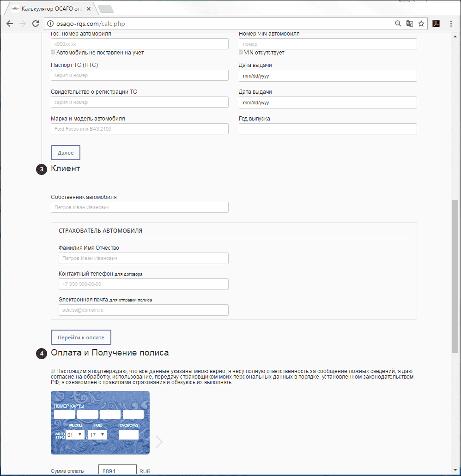This screenshot has height=476, width=461.
Task: Check the 'VIN отсутствует' box
Action: coord(241,53)
